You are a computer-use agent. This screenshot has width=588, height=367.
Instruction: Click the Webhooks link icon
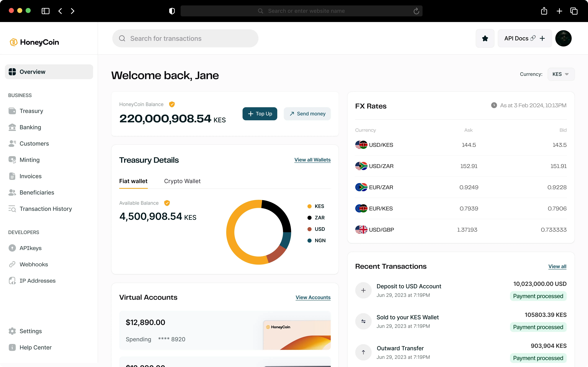tap(12, 264)
